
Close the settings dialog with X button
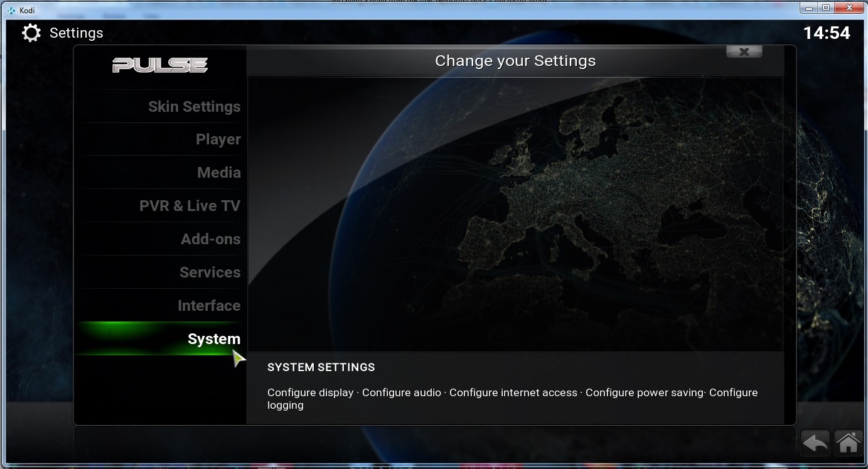click(x=744, y=52)
